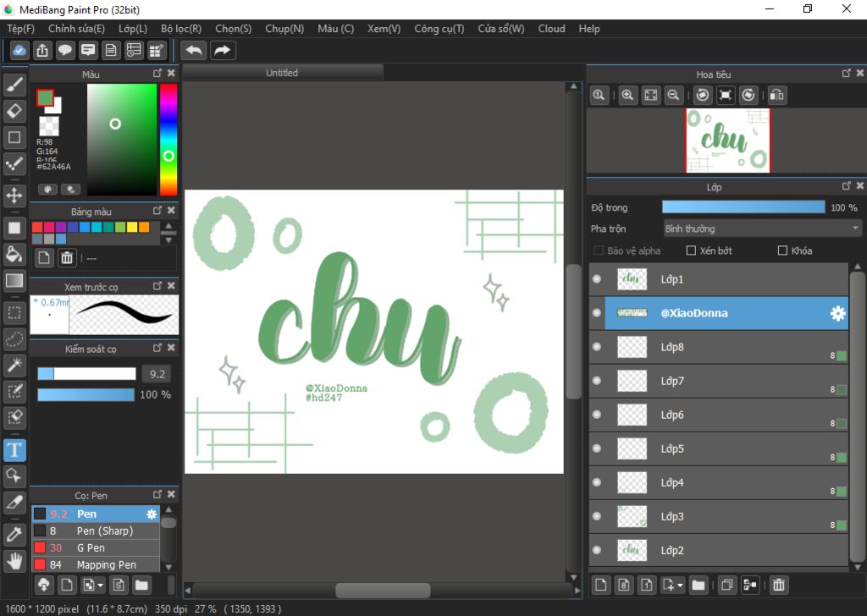Open the Công cụ(T) menu
This screenshot has width=867, height=616.
click(x=439, y=29)
